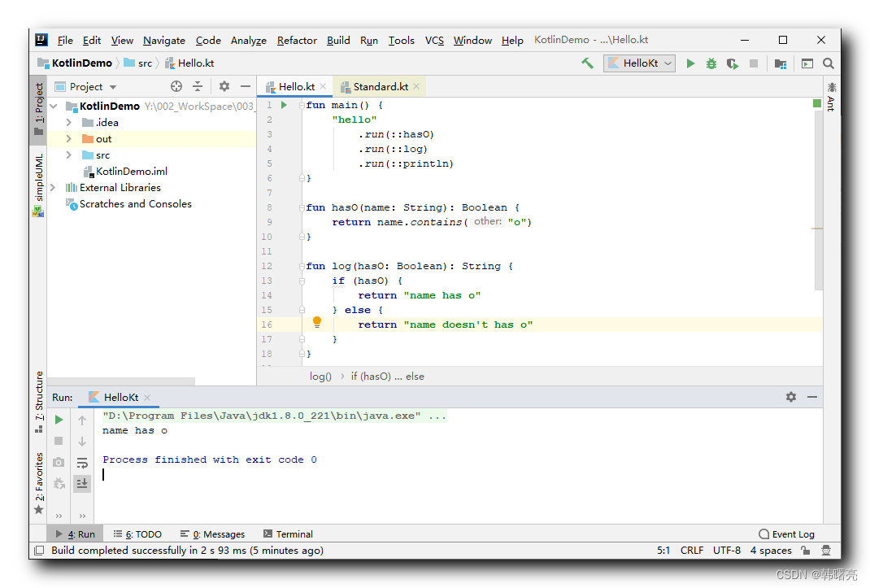
Task: Open the Navigate menu
Action: pos(163,40)
